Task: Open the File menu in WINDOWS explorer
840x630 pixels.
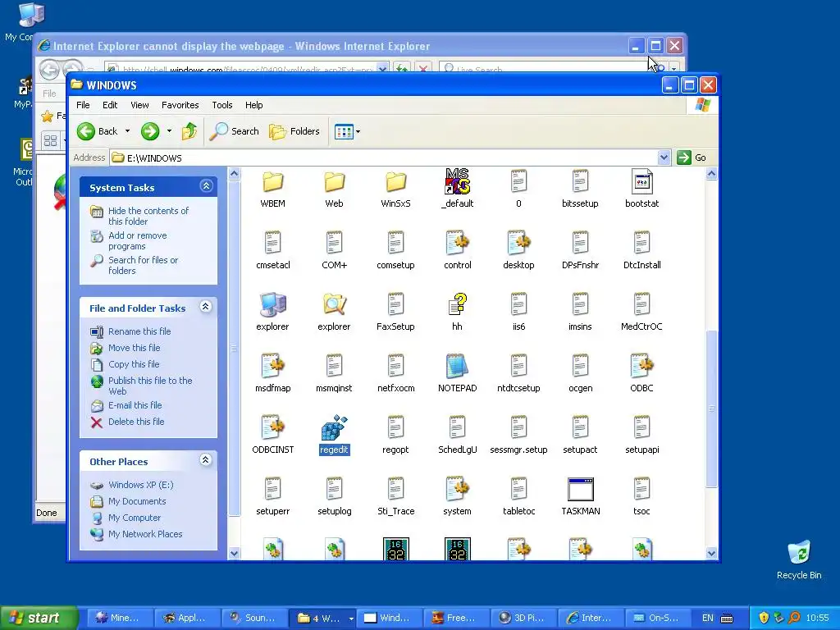Action: (x=83, y=105)
